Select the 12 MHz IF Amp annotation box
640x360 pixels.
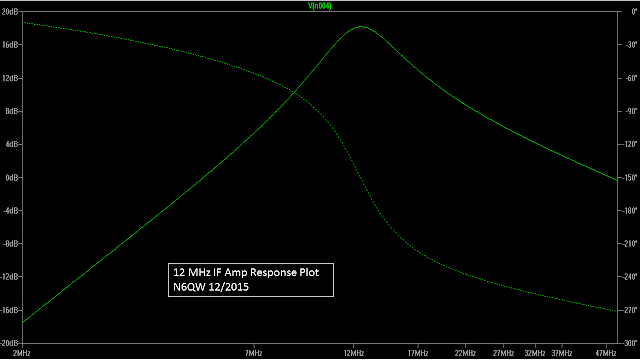pyautogui.click(x=251, y=280)
